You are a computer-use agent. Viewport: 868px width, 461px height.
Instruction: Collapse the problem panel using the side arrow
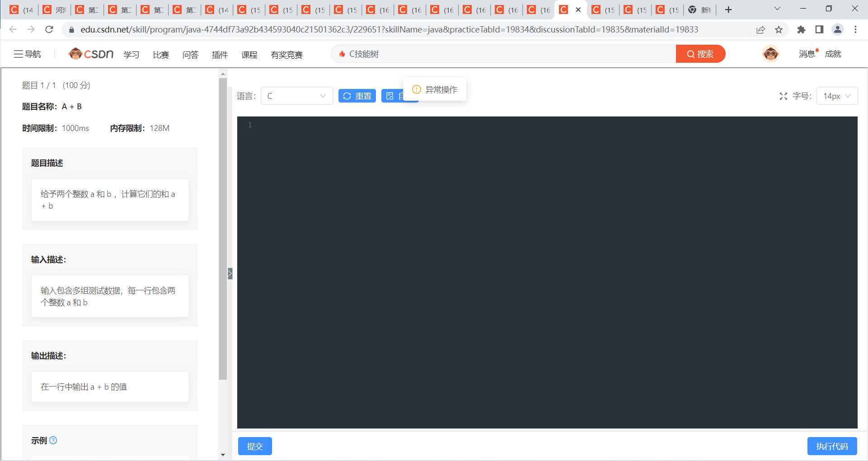(x=230, y=273)
